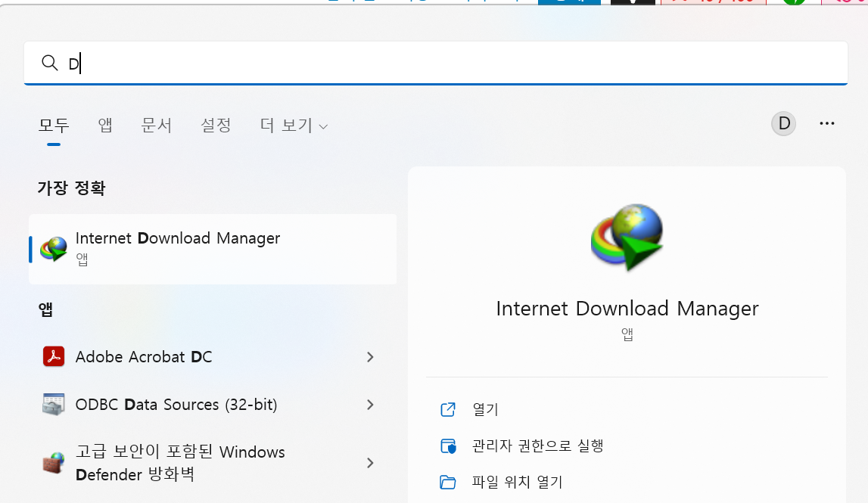Open the D user account avatar
The width and height of the screenshot is (868, 503).
pyautogui.click(x=784, y=123)
